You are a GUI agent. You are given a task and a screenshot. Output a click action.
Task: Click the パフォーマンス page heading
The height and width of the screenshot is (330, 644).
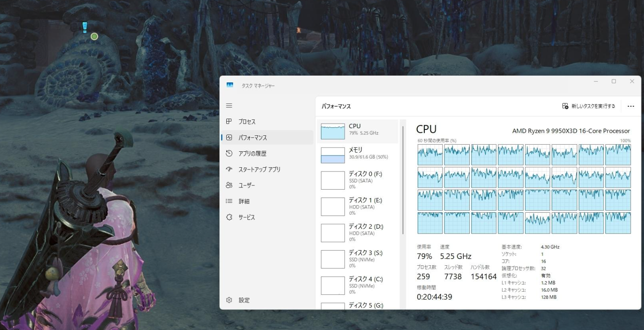tap(336, 106)
